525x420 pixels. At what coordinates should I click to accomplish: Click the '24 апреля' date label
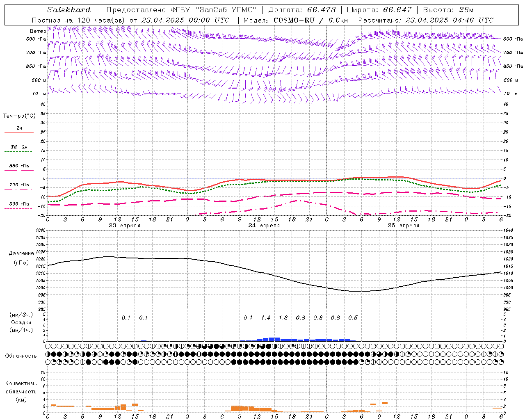(264, 226)
